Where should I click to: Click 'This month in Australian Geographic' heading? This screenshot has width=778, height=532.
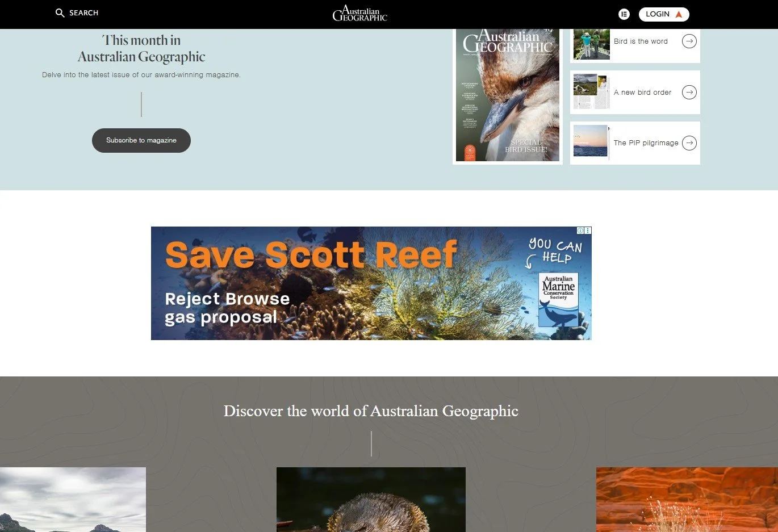[x=141, y=48]
